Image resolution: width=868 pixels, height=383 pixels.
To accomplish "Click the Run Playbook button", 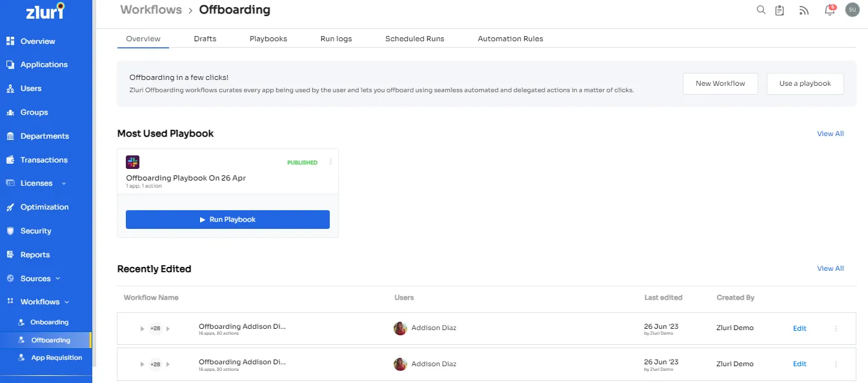I will click(228, 219).
